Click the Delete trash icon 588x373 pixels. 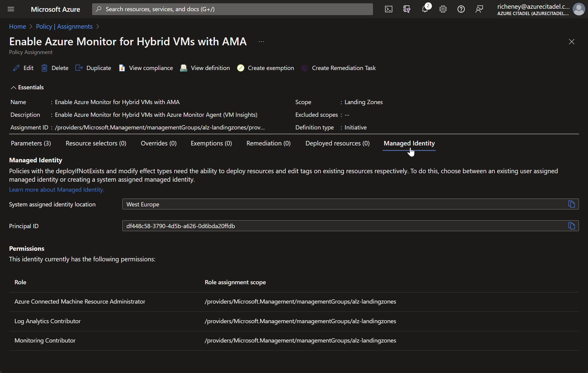point(54,68)
